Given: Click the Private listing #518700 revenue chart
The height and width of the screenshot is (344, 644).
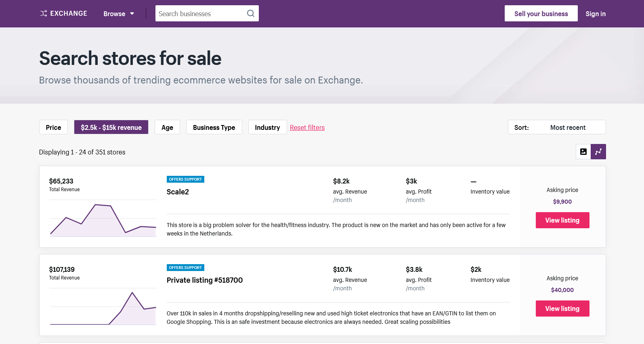Looking at the screenshot, I should (103, 308).
